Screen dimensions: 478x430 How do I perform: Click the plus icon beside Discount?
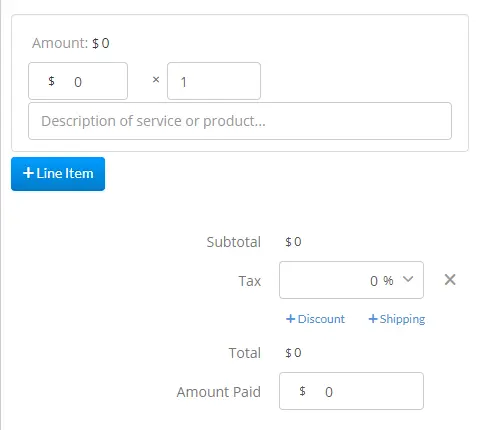(x=291, y=319)
